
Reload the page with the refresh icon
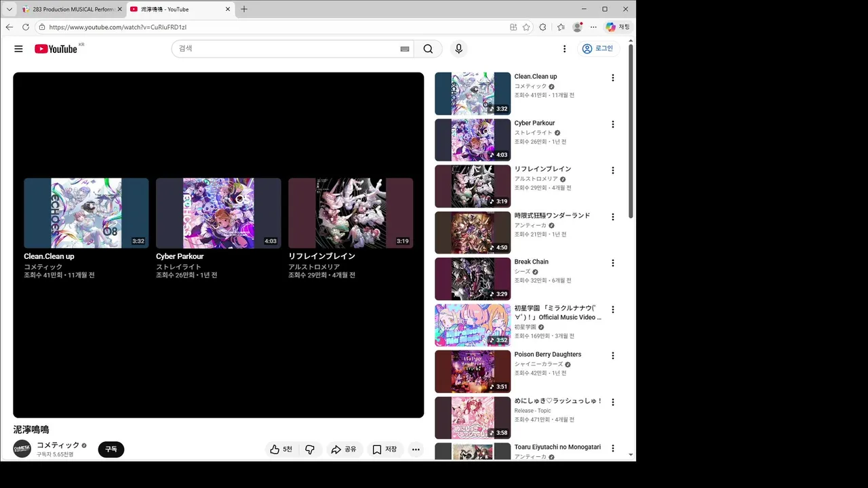[26, 27]
